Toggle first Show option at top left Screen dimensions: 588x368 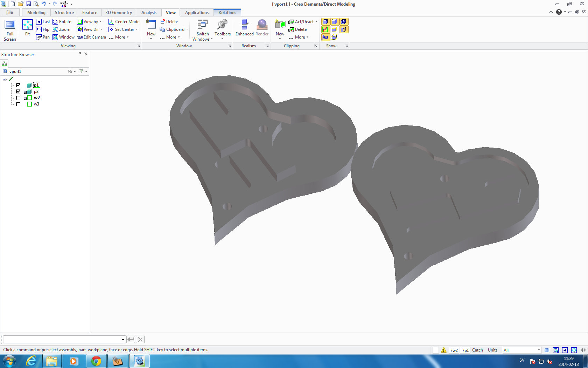click(x=325, y=22)
